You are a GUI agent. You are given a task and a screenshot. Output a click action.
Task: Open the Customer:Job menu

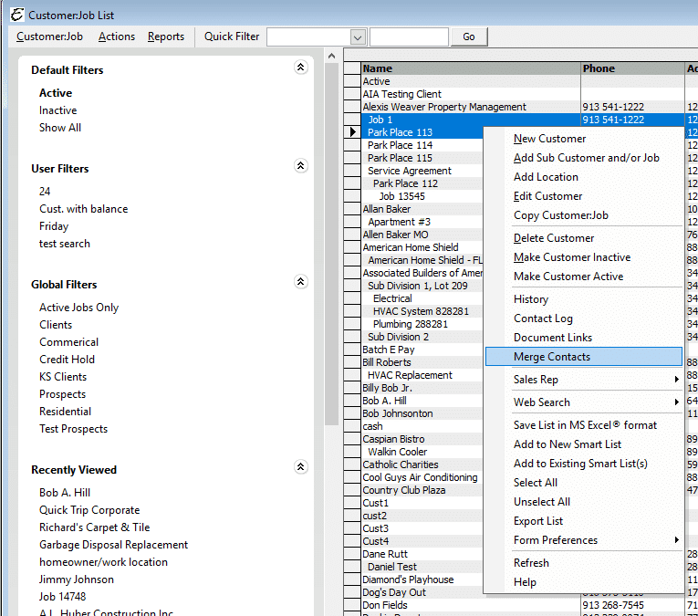point(49,37)
